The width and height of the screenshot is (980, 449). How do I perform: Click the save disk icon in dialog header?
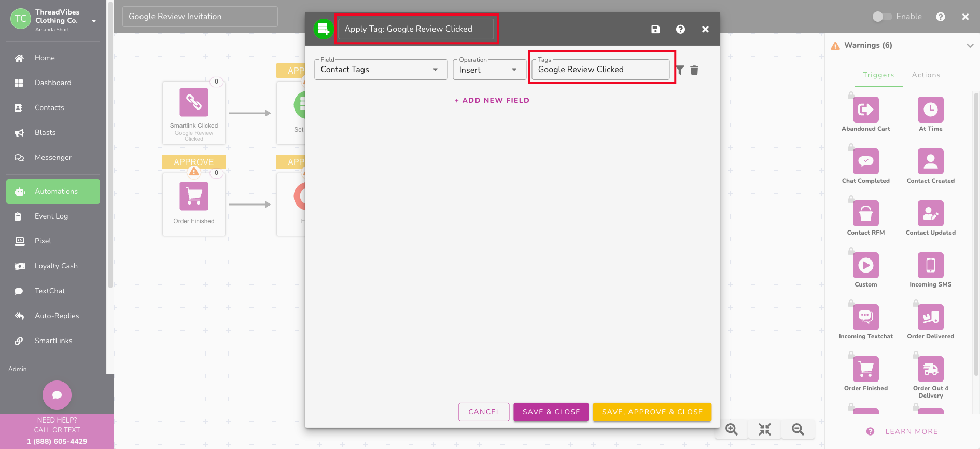click(x=655, y=29)
